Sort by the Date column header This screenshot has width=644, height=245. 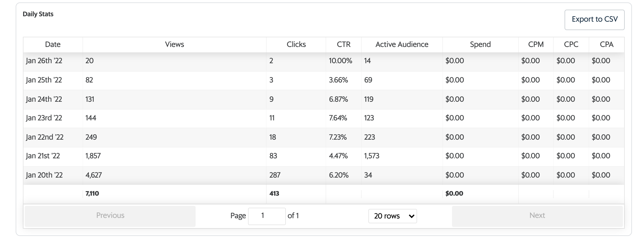click(53, 45)
